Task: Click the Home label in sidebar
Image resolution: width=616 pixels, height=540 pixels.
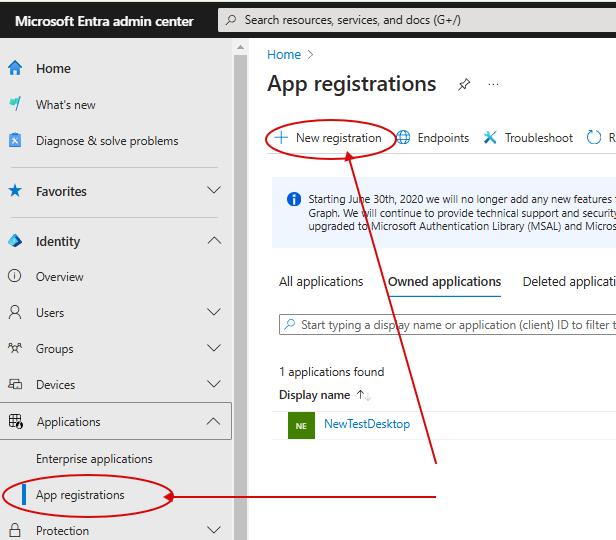Action: coord(53,68)
